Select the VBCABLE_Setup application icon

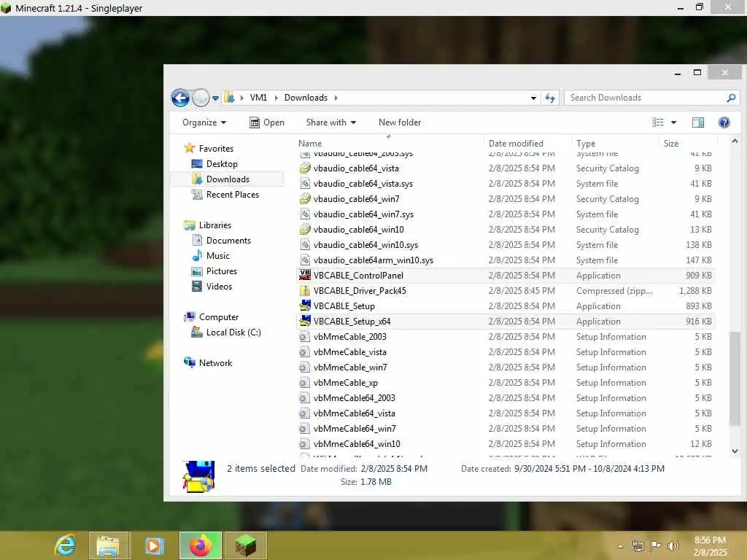coord(305,306)
